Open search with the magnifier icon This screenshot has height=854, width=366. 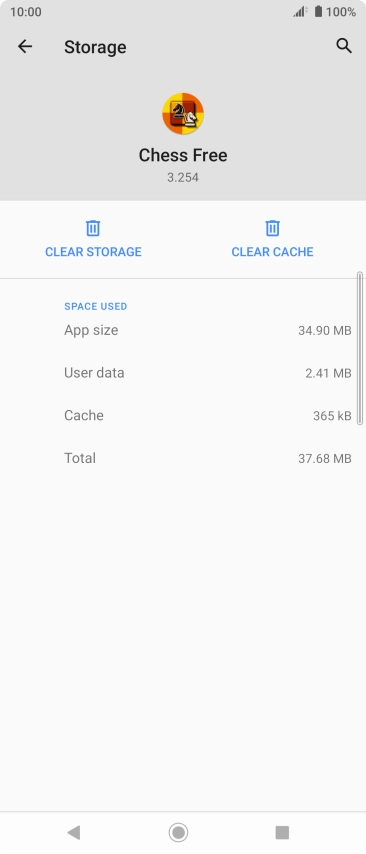tap(344, 46)
